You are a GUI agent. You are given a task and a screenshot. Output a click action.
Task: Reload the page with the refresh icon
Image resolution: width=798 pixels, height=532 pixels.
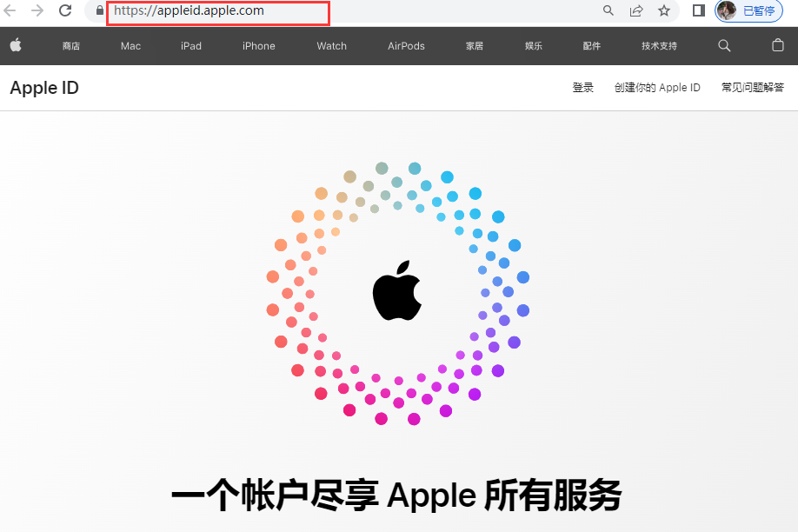click(65, 10)
